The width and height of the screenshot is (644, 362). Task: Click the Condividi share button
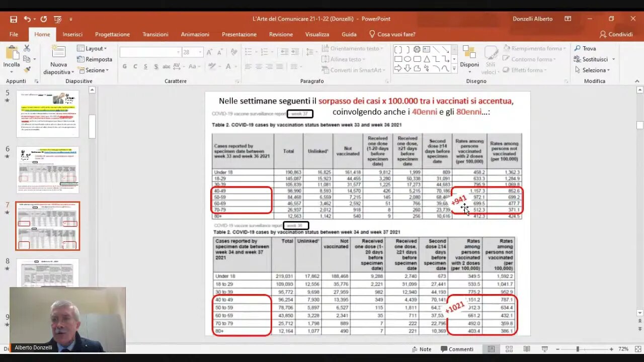click(x=616, y=34)
